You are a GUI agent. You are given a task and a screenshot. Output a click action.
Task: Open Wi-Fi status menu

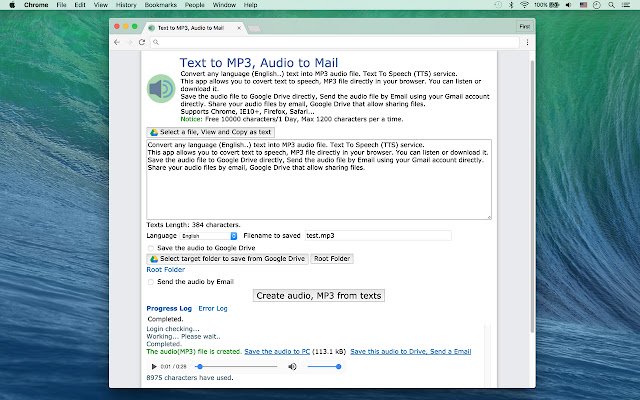524,5
